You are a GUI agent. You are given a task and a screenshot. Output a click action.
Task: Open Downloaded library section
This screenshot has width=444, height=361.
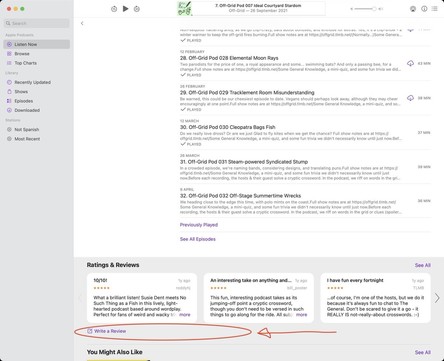coord(27,110)
